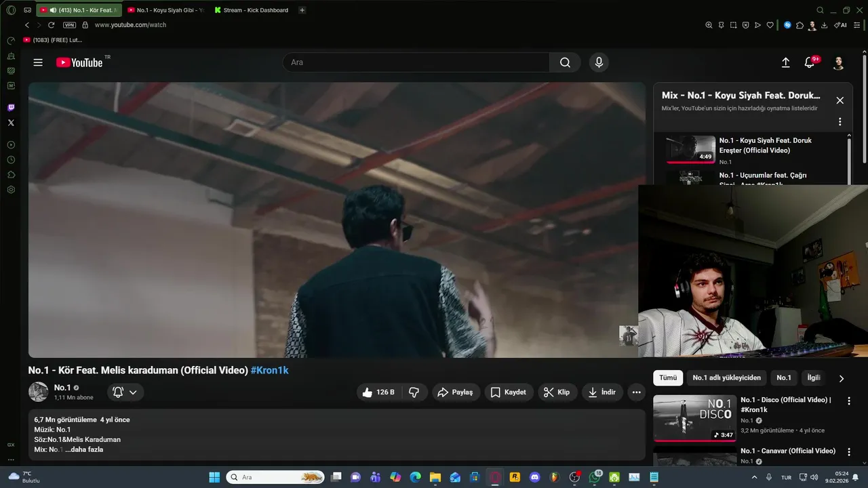Open YouTube hamburger guide menu
The image size is (868, 488).
pos(38,62)
